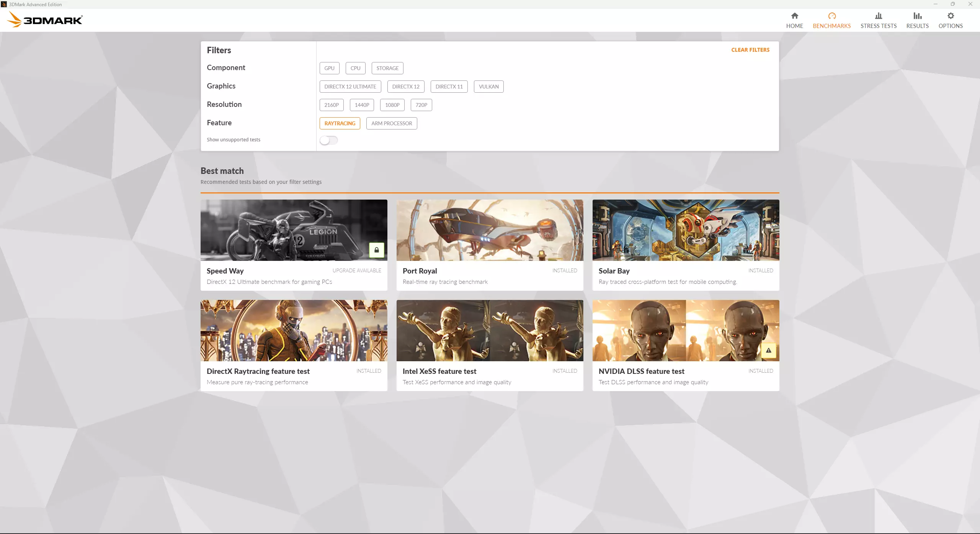Image resolution: width=980 pixels, height=534 pixels.
Task: Enable the DirectX 11 graphics filter
Action: 449,87
